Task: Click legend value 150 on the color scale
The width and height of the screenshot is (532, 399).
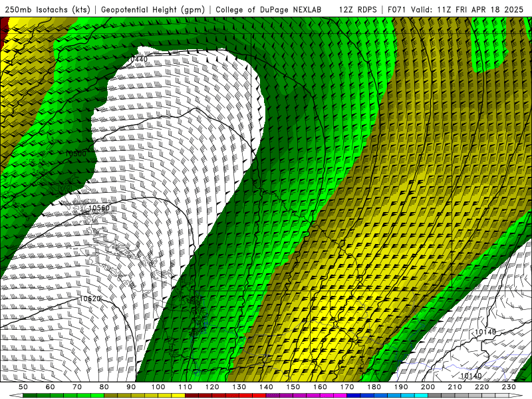Action: click(293, 387)
